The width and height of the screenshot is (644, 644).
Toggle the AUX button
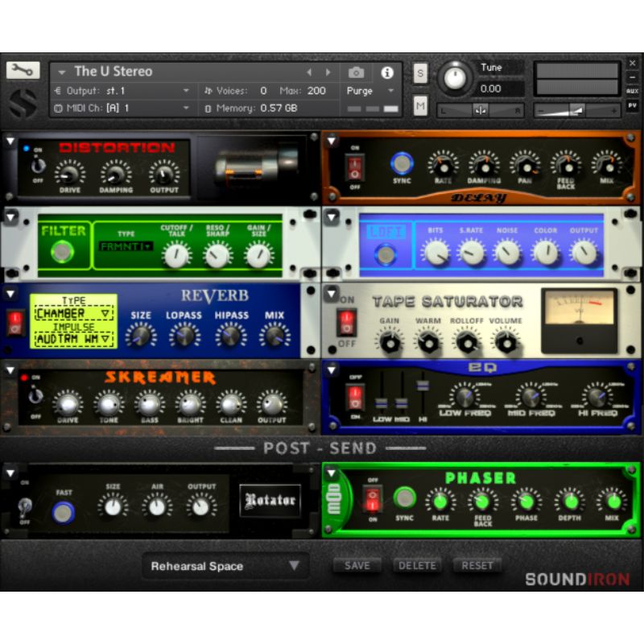click(632, 91)
